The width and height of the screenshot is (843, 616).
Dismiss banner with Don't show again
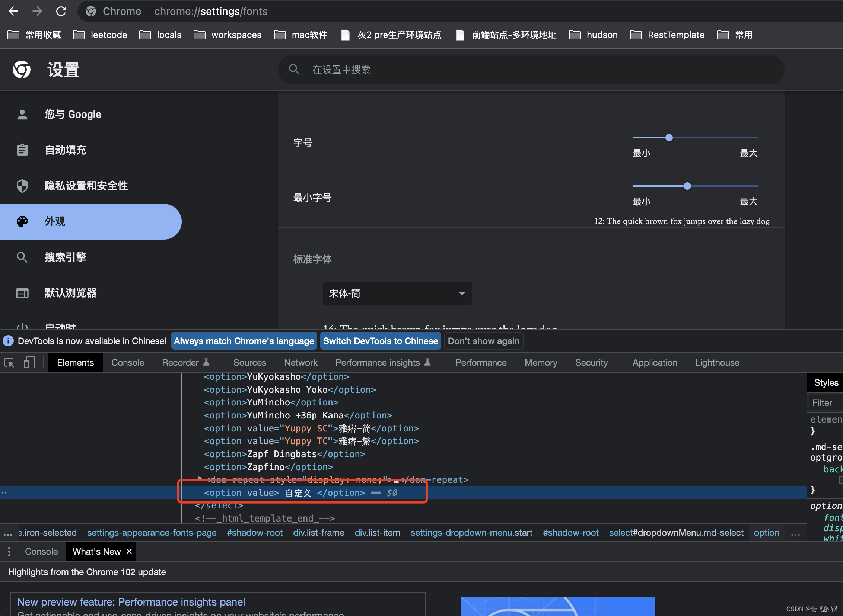483,341
